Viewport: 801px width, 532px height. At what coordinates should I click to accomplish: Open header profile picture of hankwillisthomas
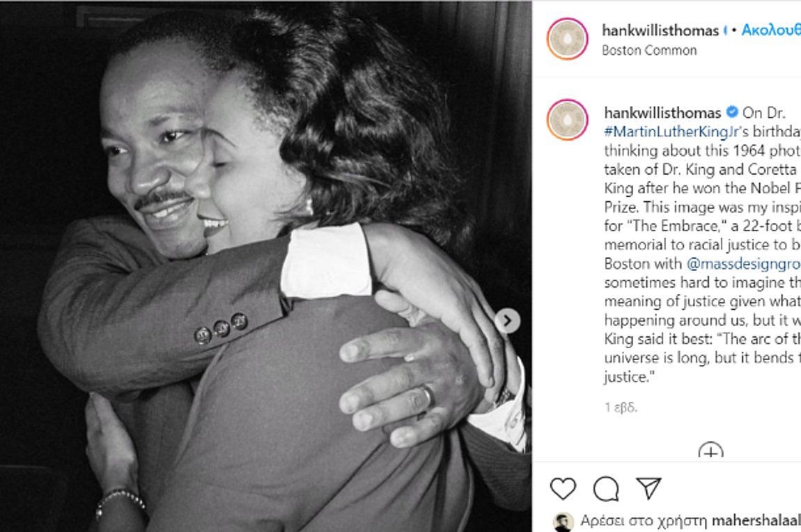(568, 39)
